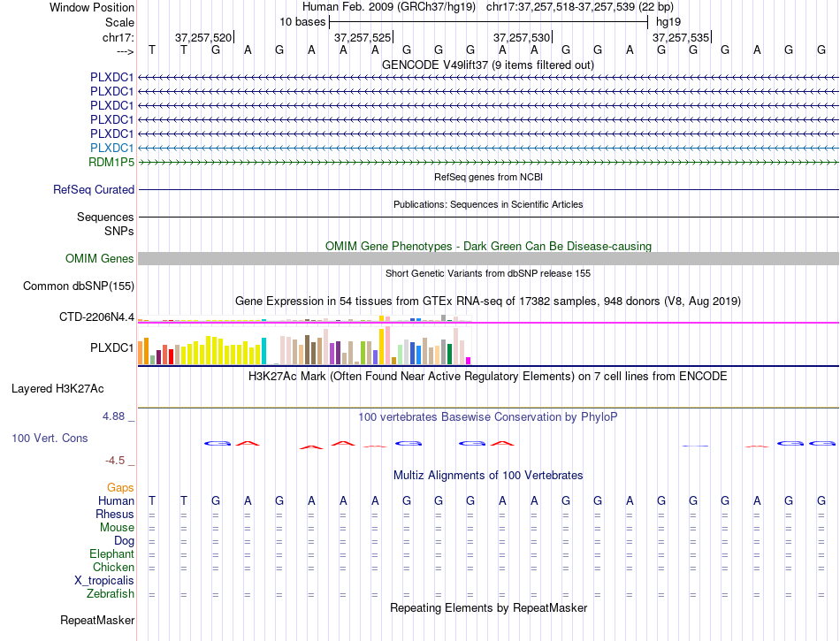
Task: Select the Chicken alignment row label
Action: click(113, 567)
